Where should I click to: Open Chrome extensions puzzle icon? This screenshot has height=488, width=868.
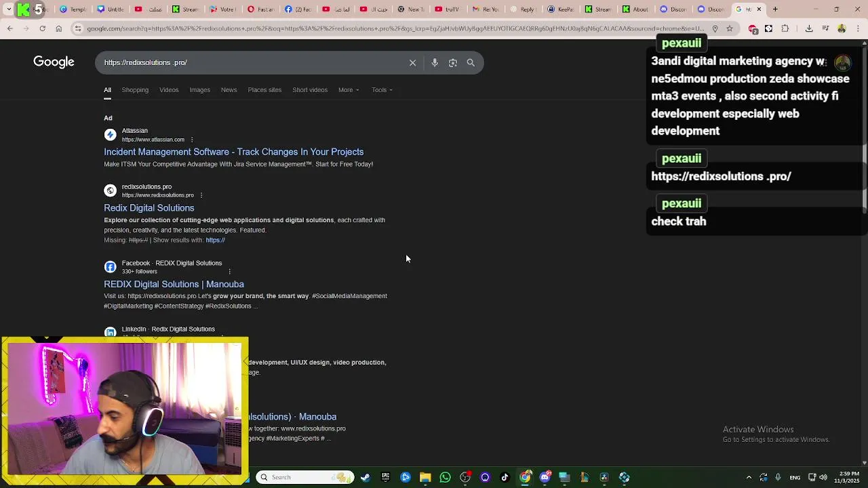tap(785, 28)
